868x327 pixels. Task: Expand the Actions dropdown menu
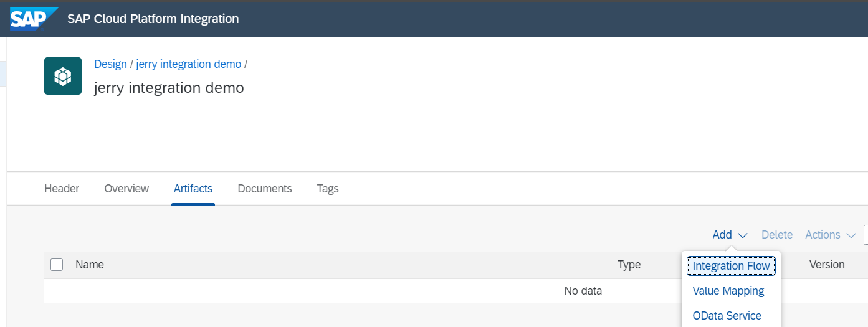(830, 235)
